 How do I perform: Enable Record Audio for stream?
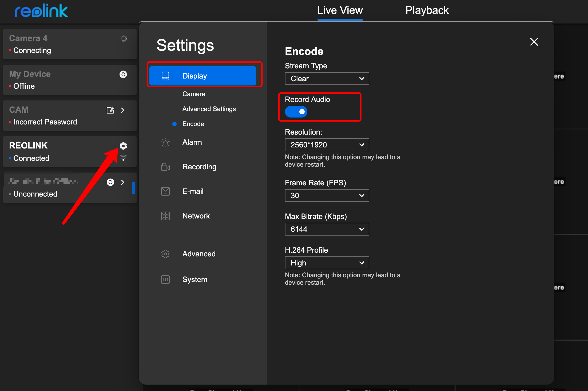[x=296, y=112]
